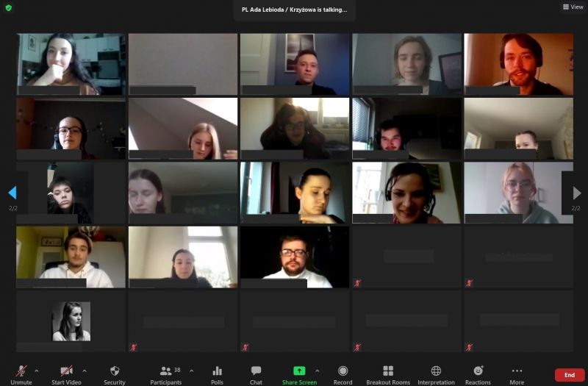Image resolution: width=588 pixels, height=386 pixels.
Task: Open the Interpretation globe option
Action: click(x=436, y=375)
